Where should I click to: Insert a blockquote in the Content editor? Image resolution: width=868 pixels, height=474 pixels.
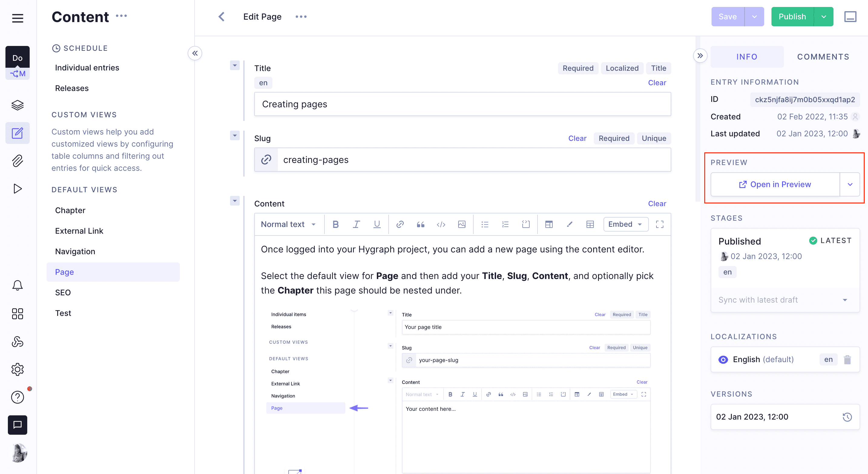420,224
